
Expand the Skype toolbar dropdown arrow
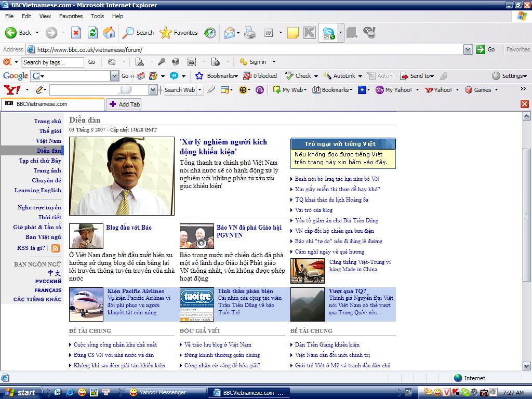point(340,33)
